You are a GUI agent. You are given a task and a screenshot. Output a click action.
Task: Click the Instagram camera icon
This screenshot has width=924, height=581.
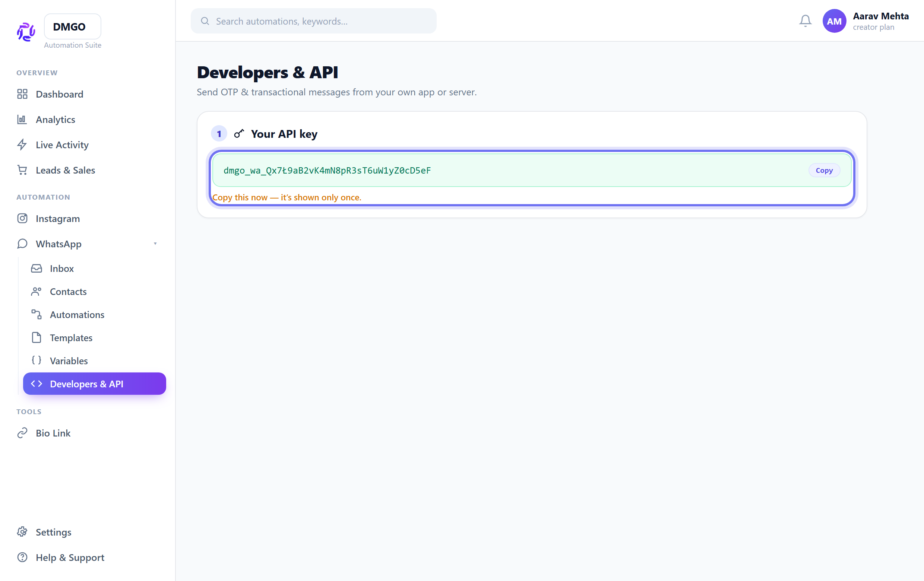coord(22,218)
